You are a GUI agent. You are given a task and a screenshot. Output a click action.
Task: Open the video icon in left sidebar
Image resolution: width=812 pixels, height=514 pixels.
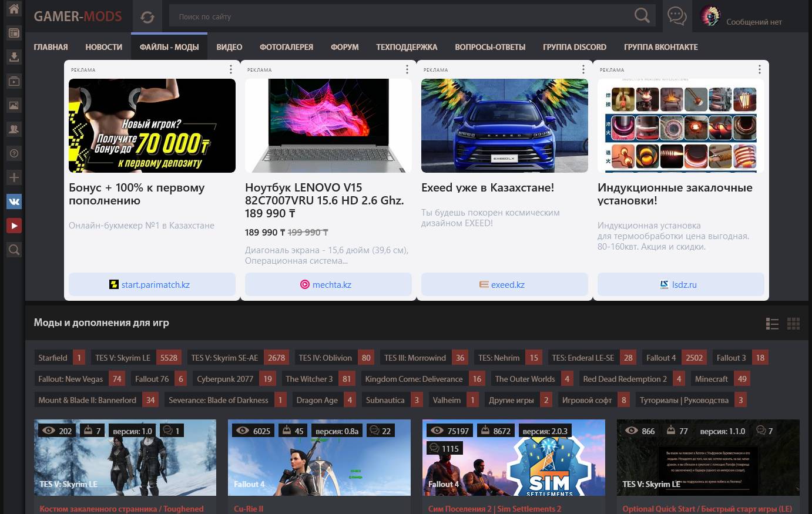click(14, 81)
